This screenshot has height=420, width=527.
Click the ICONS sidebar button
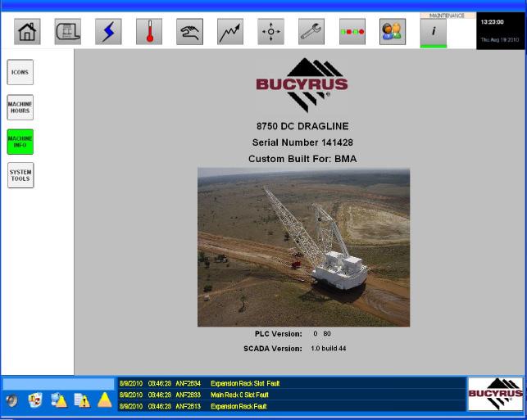20,72
